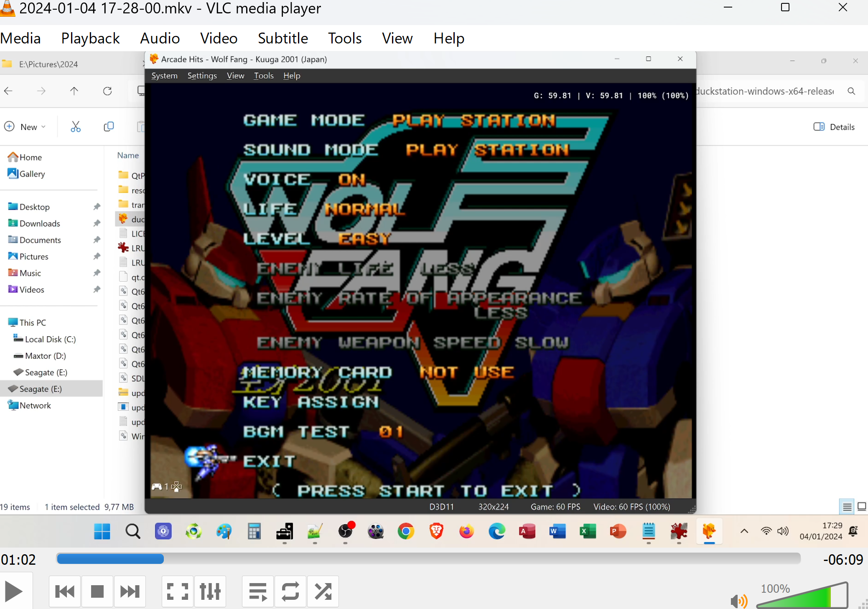The image size is (868, 609).
Task: Open the Tools menu in VLC
Action: (344, 38)
